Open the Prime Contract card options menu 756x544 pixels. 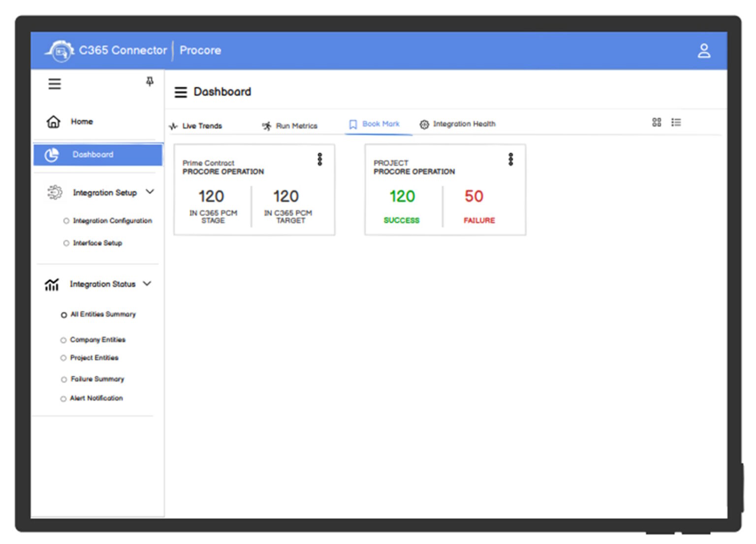pos(319,159)
